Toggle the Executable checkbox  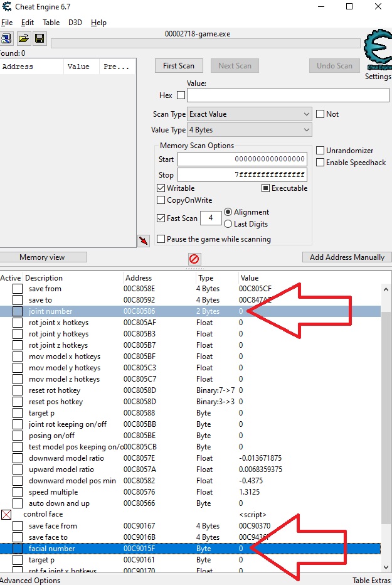(265, 188)
